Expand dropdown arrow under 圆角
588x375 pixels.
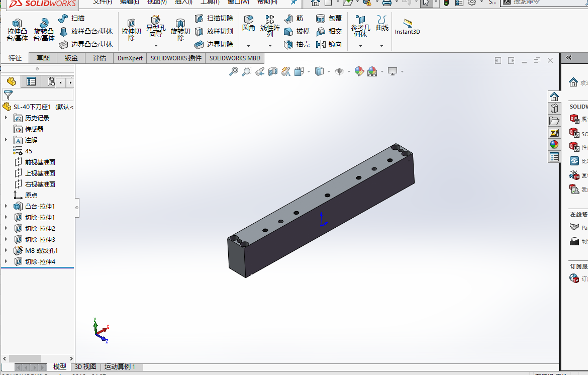pos(248,46)
